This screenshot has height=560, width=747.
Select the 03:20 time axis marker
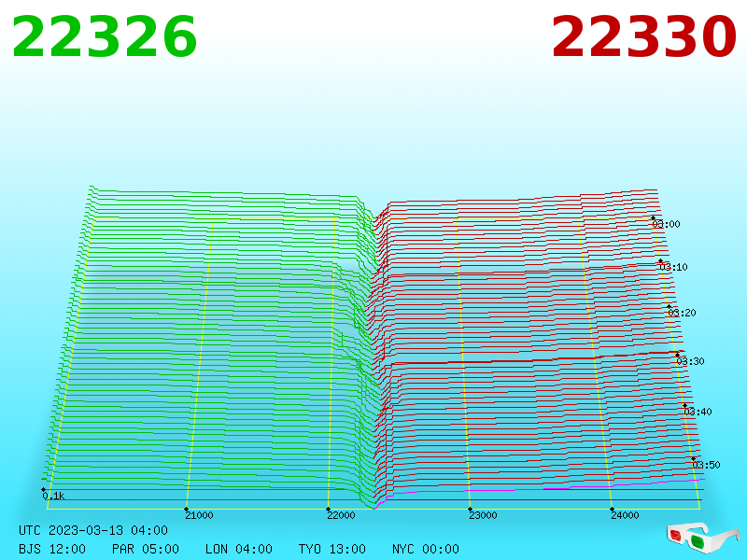(683, 313)
